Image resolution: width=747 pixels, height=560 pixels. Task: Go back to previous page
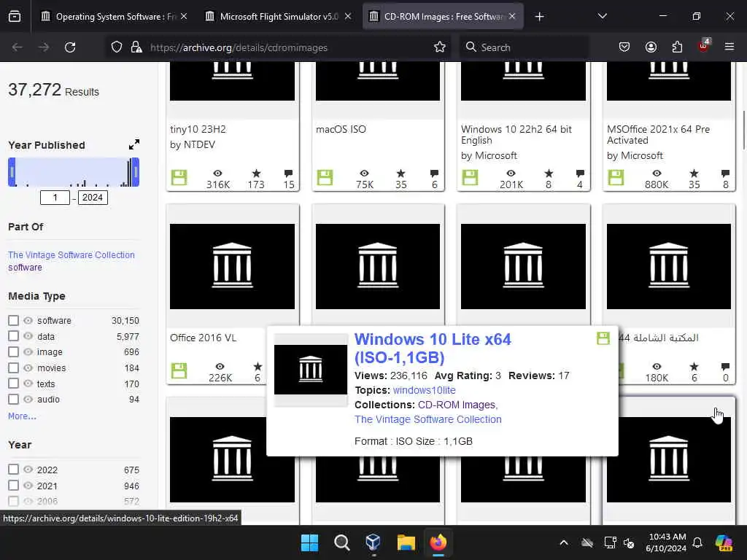click(18, 47)
